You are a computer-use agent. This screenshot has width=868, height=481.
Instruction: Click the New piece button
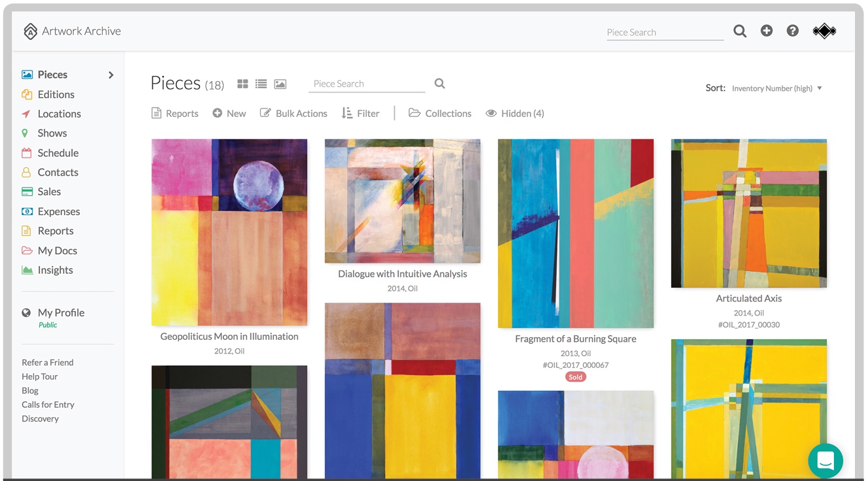coord(229,114)
